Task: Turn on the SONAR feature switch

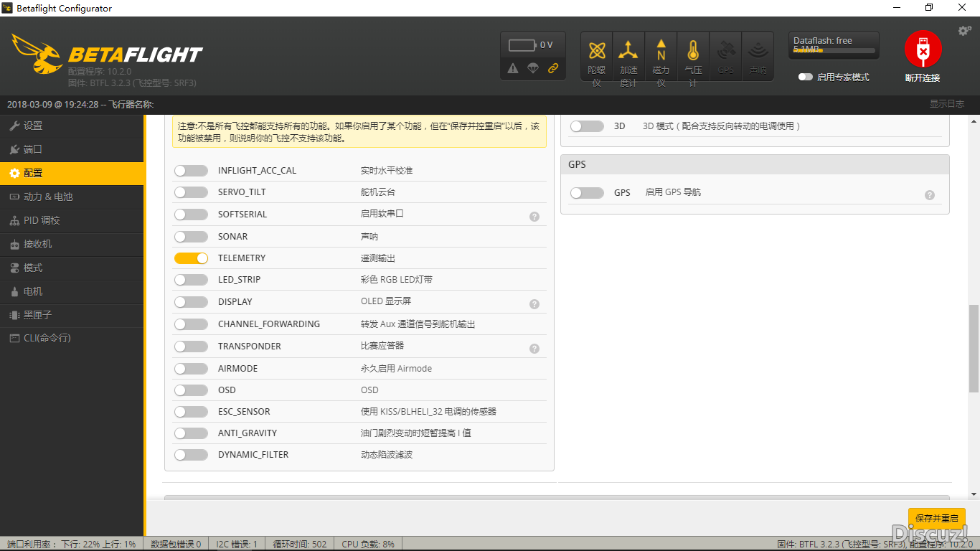Action: click(x=191, y=237)
